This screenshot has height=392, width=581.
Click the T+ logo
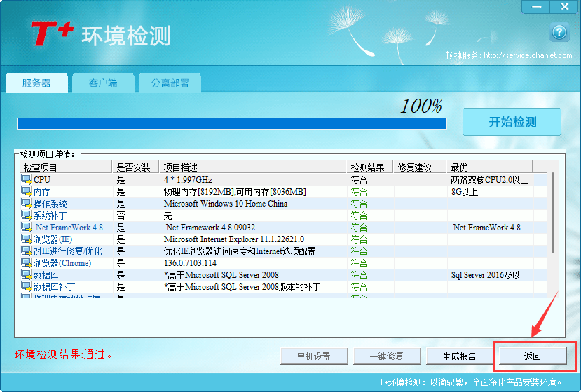coord(53,34)
